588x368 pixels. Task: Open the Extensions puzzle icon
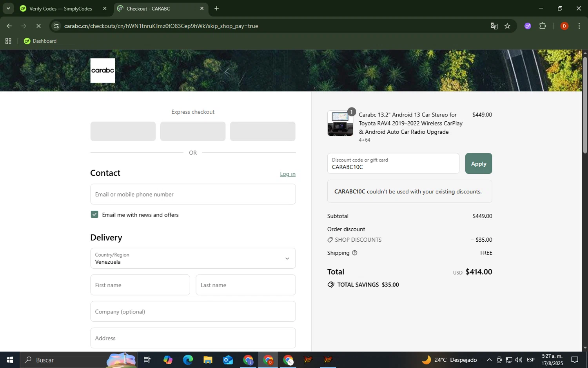[x=543, y=26]
